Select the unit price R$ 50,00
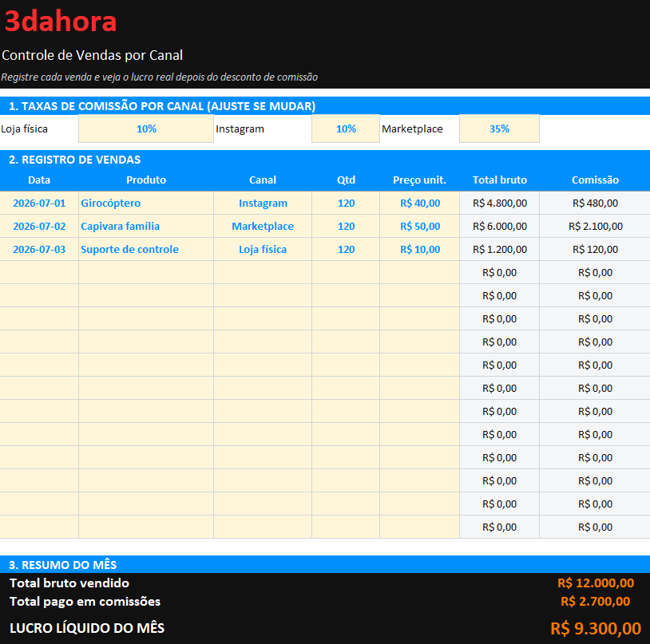The width and height of the screenshot is (650, 644). pyautogui.click(x=419, y=226)
